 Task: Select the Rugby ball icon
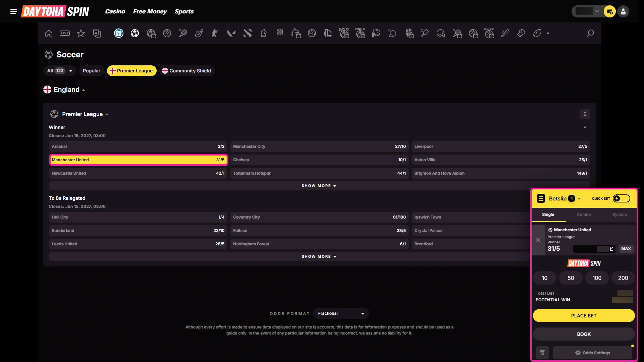pos(537,33)
